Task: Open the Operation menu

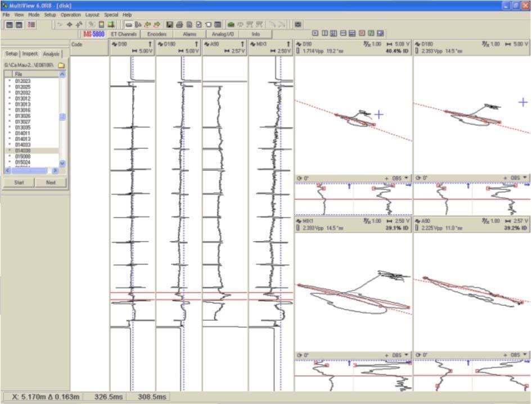Action: pyautogui.click(x=70, y=15)
